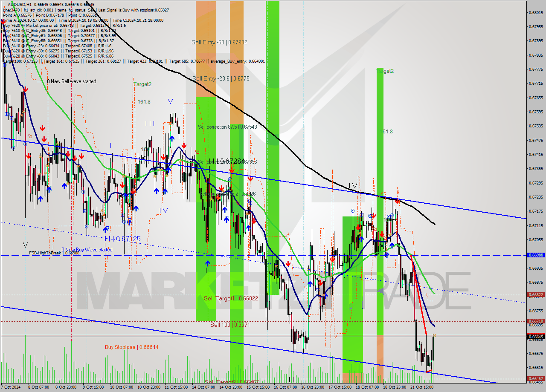This screenshot has height=392, width=546.
Task: Click the 0.67535 price scale value
Action: click(536, 126)
